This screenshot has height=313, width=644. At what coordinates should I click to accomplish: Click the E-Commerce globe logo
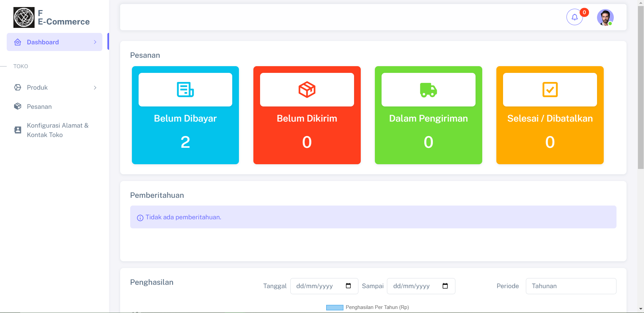click(24, 17)
